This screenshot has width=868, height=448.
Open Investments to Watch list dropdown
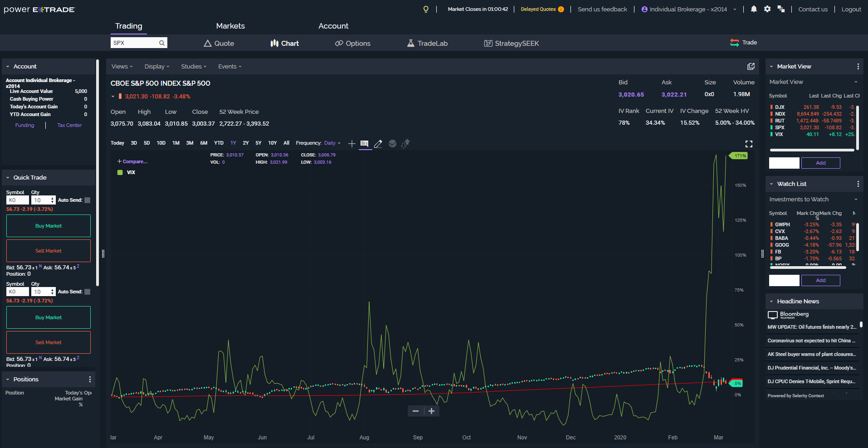tap(814, 200)
